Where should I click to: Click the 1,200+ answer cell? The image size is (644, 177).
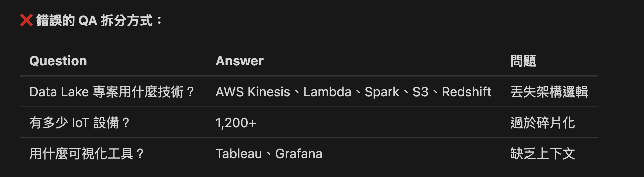click(236, 123)
